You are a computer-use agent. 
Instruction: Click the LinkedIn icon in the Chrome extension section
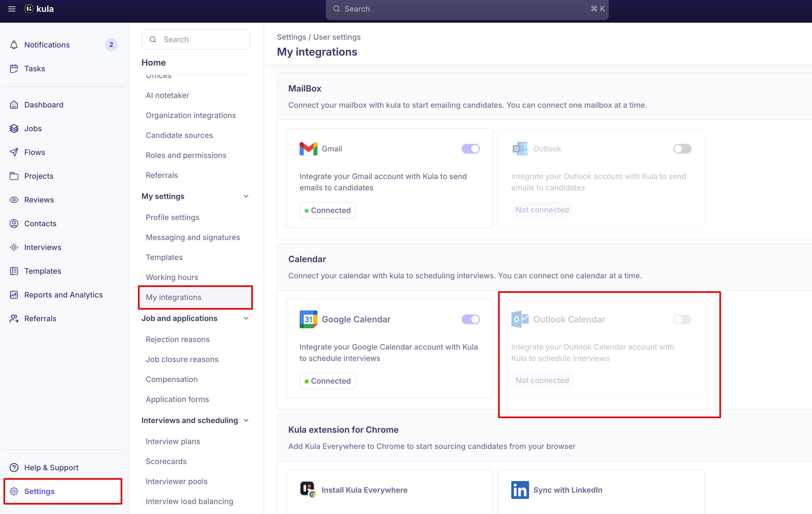(520, 490)
